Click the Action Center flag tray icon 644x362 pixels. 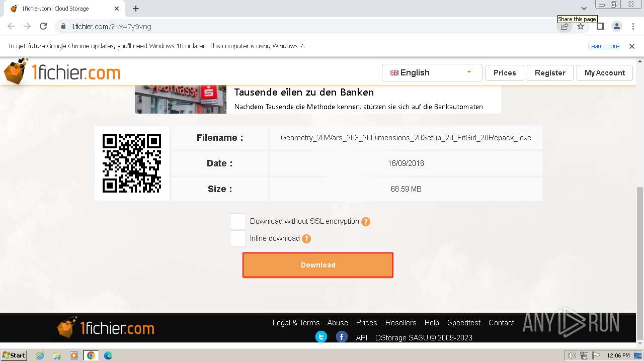(x=595, y=355)
